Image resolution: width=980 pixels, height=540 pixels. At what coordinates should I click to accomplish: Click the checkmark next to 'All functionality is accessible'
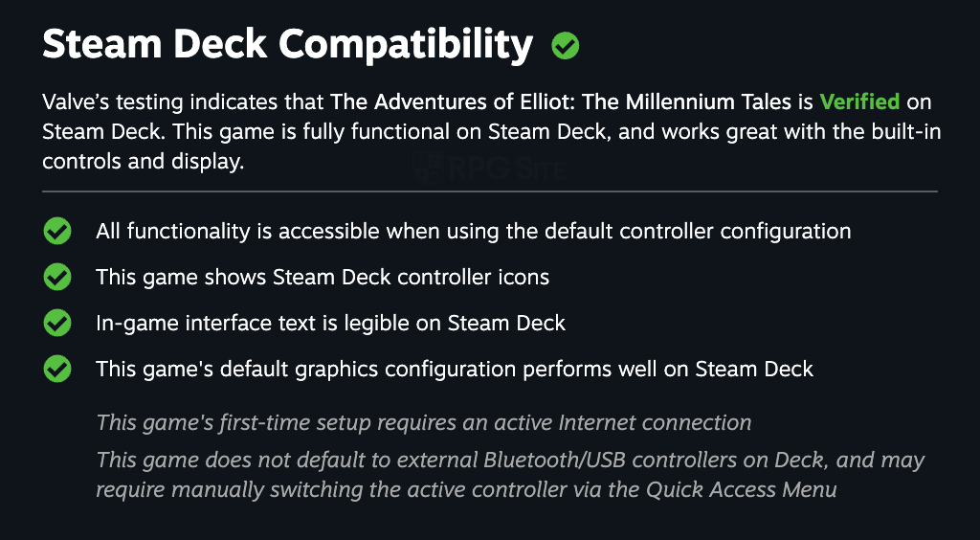point(57,231)
